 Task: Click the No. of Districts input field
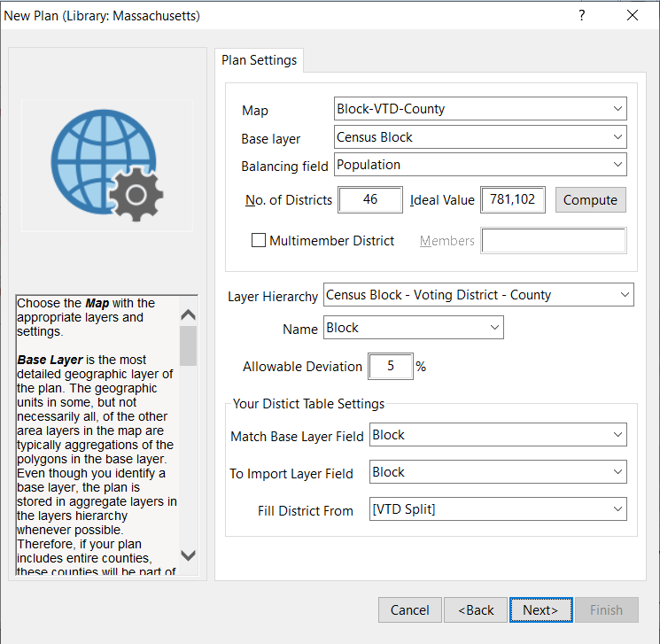tap(370, 199)
